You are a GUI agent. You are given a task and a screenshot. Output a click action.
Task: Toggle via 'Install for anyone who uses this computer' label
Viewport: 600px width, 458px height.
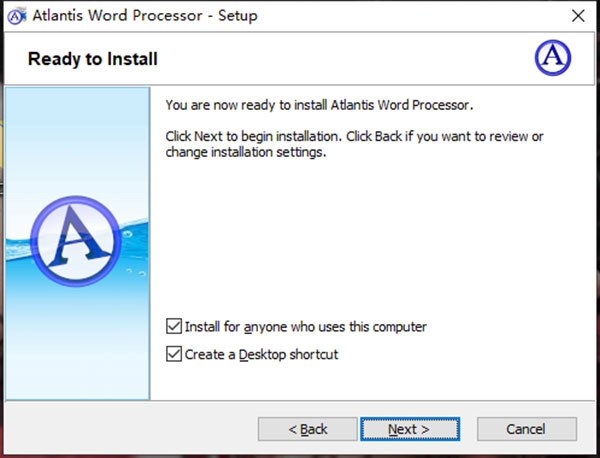point(305,327)
